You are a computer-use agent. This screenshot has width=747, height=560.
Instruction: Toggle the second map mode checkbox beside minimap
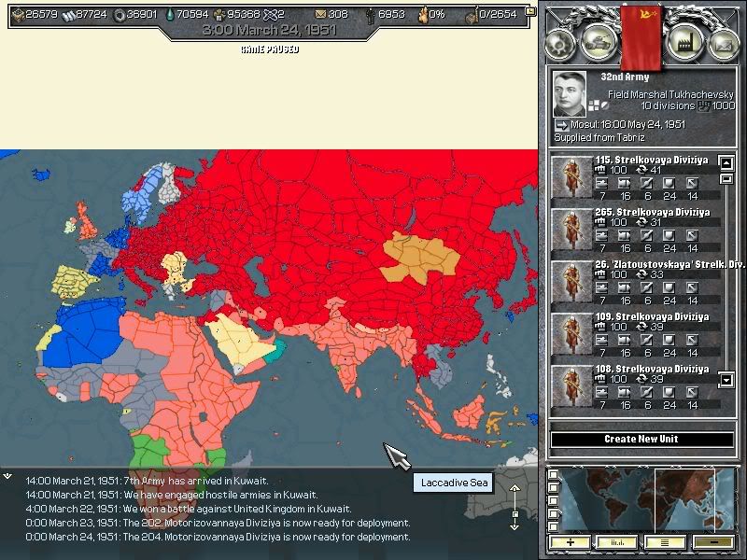[x=553, y=487]
